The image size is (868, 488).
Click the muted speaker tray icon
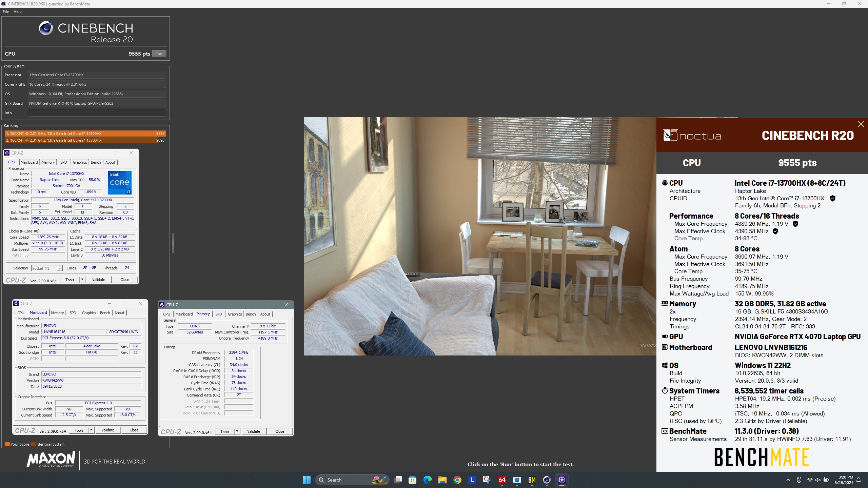pos(818,480)
